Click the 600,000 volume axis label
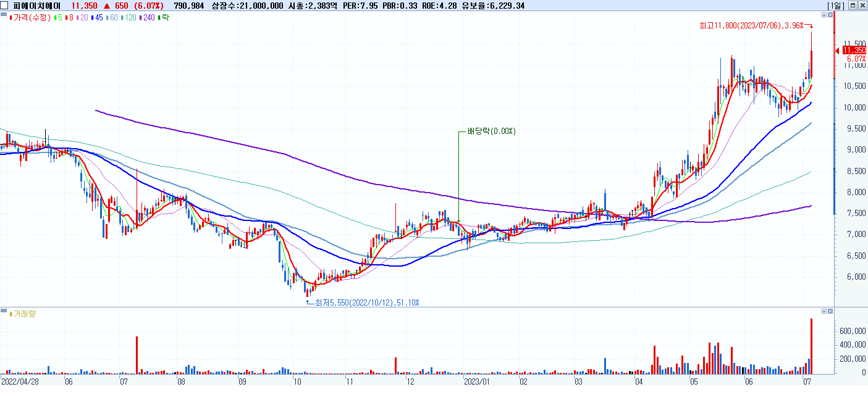Viewport: 868px width, 400px height. pyautogui.click(x=853, y=331)
